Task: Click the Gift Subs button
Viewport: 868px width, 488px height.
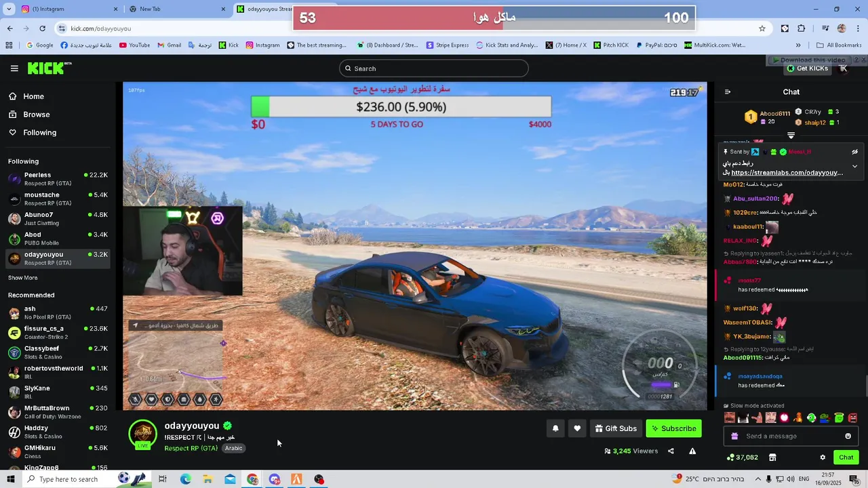Action: (616, 428)
